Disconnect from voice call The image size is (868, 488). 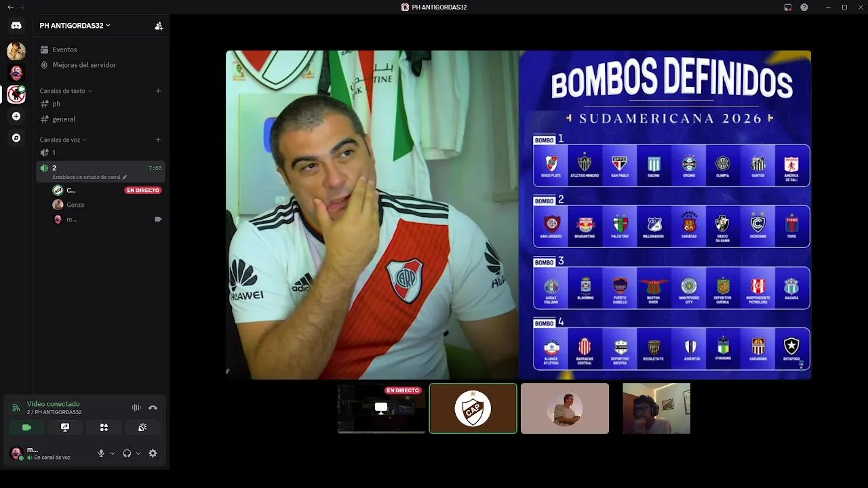(x=153, y=407)
